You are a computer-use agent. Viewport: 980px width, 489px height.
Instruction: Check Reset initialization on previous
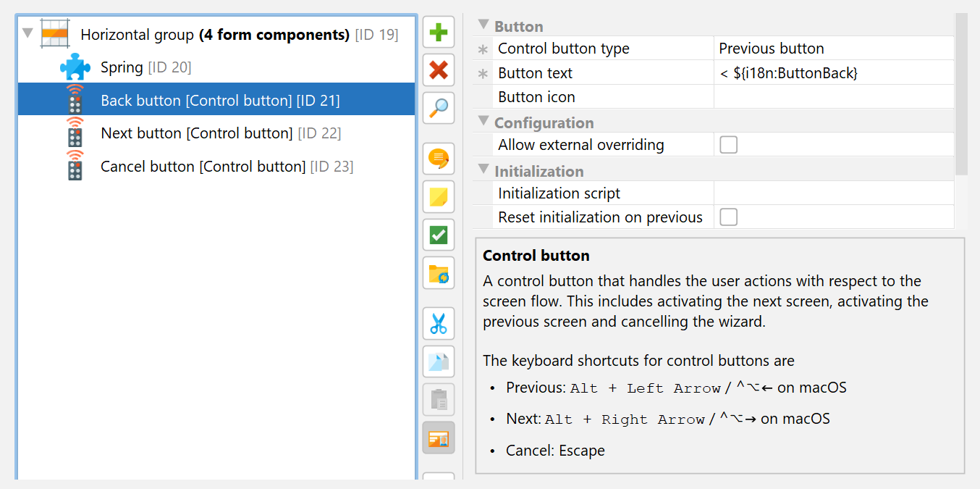coord(729,217)
